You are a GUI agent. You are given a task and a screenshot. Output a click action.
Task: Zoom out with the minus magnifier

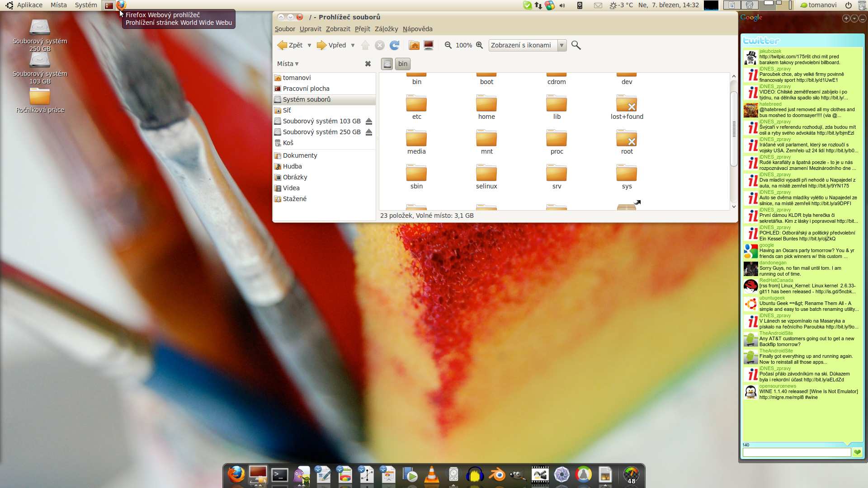click(x=448, y=45)
